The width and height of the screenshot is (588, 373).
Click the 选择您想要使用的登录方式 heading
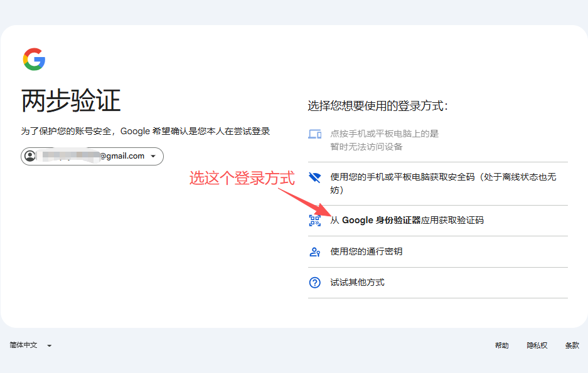tap(378, 106)
